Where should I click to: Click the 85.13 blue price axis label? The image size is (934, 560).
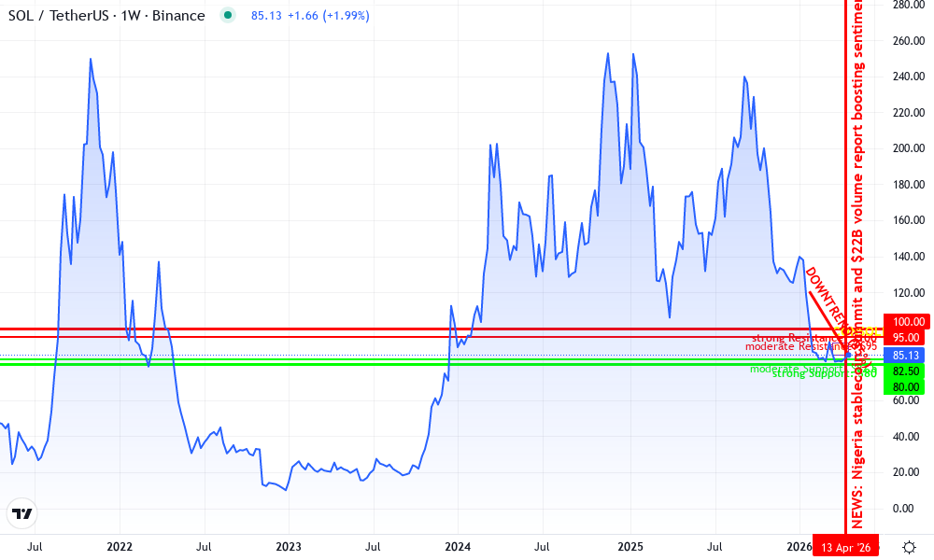(904, 356)
